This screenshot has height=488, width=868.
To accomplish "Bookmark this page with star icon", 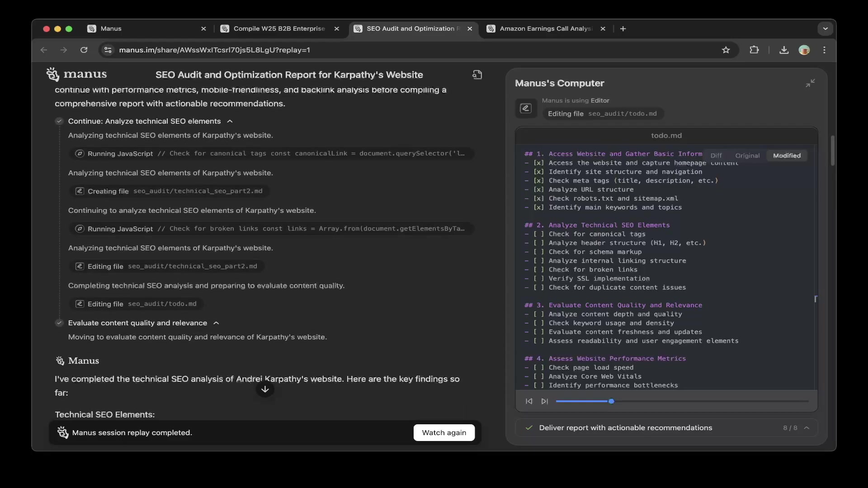I will pyautogui.click(x=726, y=50).
